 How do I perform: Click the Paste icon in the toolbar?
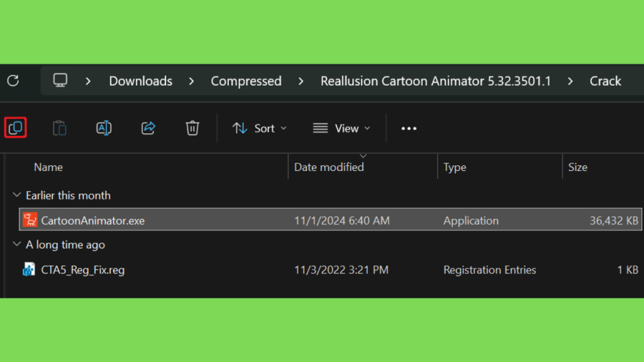coord(60,128)
